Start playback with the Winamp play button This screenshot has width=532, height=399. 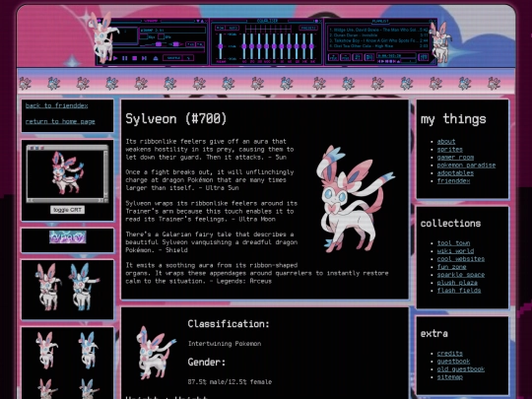115,58
